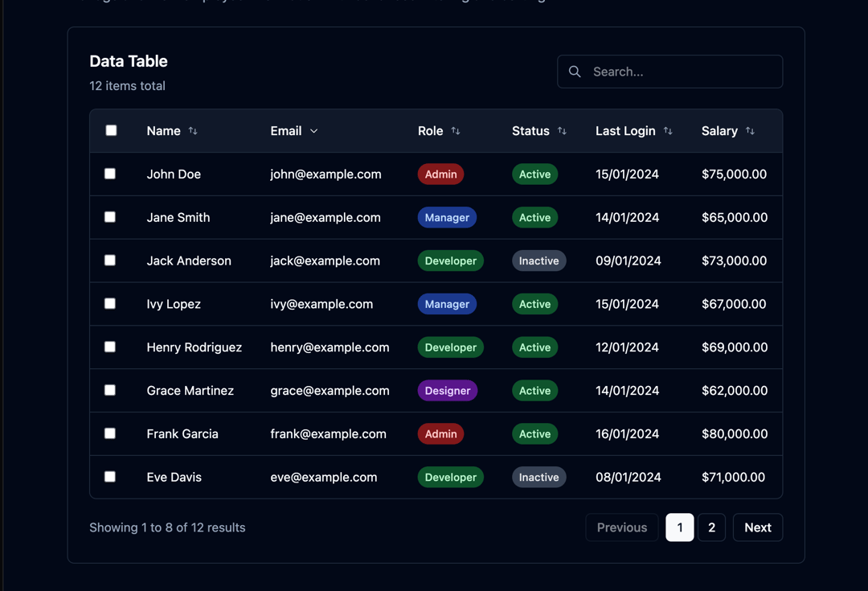Viewport: 868px width, 591px height.
Task: Focus the Search... input field
Action: click(669, 72)
